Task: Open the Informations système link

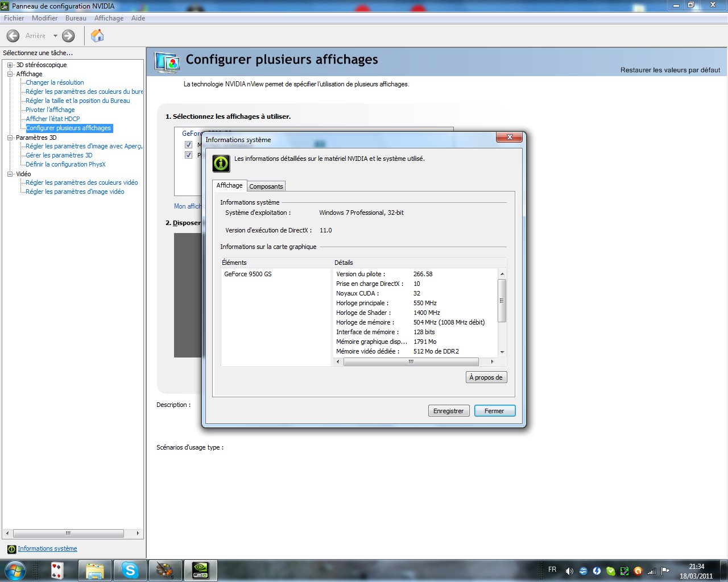Action: [47, 549]
